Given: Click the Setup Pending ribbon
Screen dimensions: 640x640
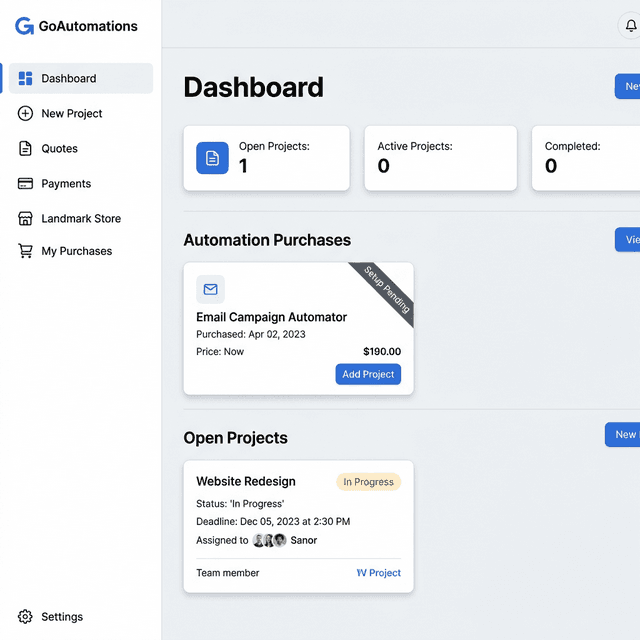Looking at the screenshot, I should point(385,291).
